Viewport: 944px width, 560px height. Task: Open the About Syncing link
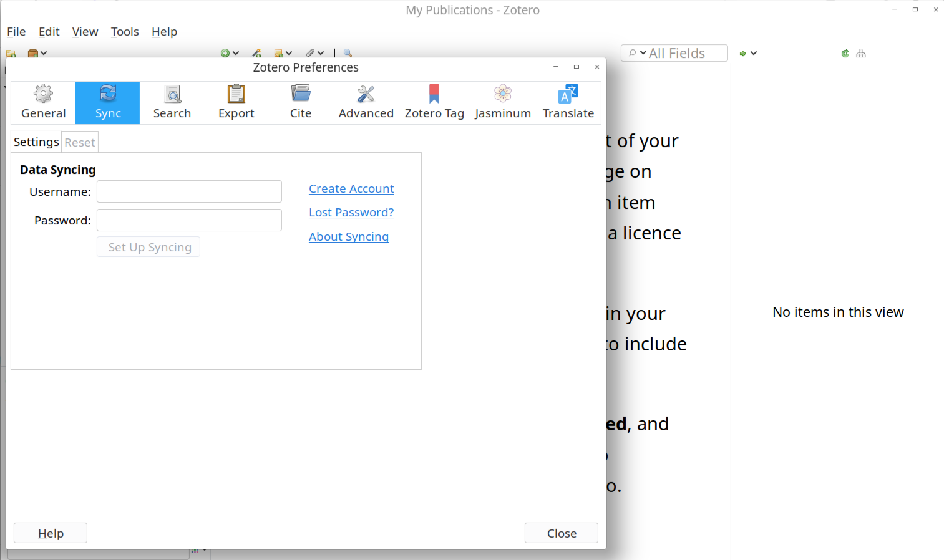pyautogui.click(x=349, y=237)
